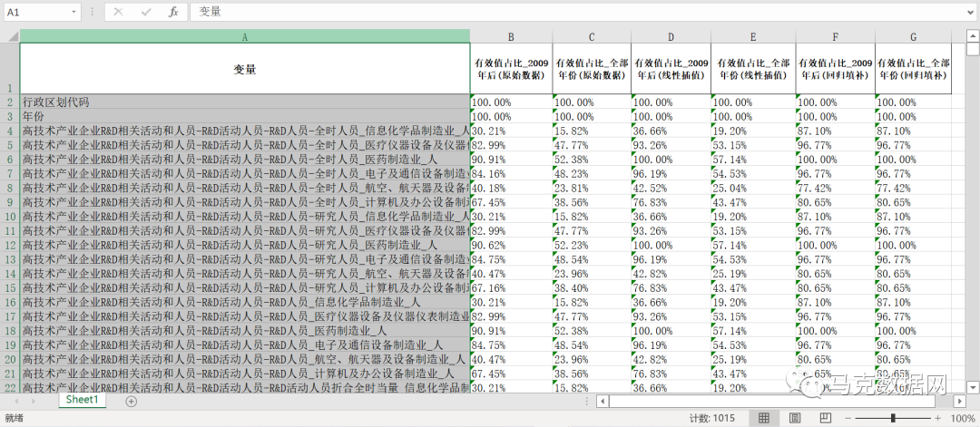Click the vertical scrollbar down arrow
This screenshot has width=980, height=427.
pos(973,387)
